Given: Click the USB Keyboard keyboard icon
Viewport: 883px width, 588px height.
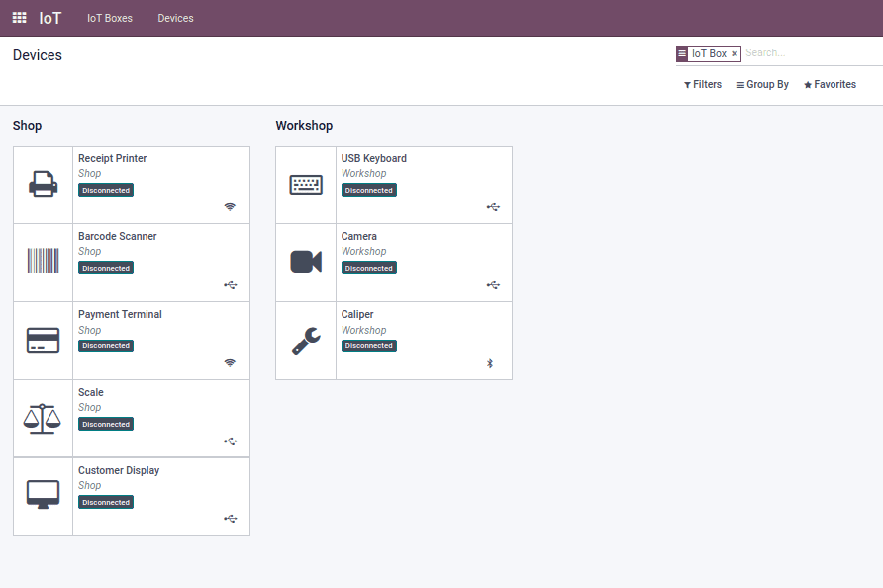Looking at the screenshot, I should (x=306, y=185).
